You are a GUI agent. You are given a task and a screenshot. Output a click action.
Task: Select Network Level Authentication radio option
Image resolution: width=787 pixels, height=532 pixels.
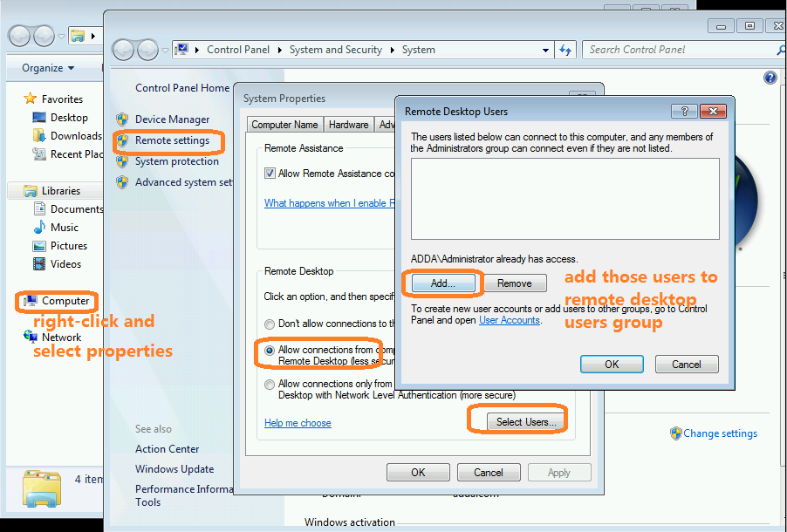(270, 384)
